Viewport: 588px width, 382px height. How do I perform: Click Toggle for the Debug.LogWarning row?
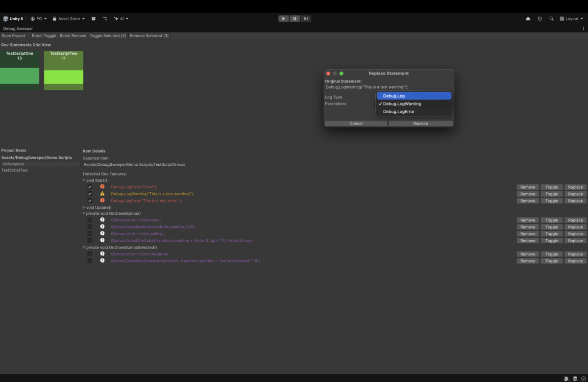(552, 194)
